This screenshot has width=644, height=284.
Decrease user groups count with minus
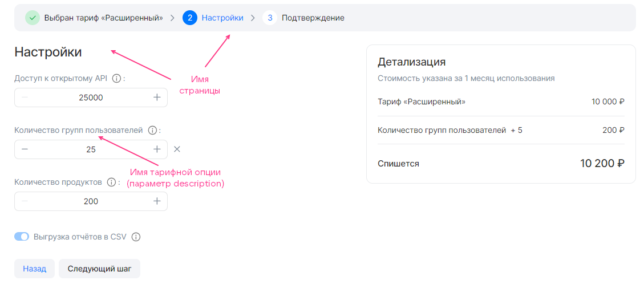pyautogui.click(x=25, y=149)
